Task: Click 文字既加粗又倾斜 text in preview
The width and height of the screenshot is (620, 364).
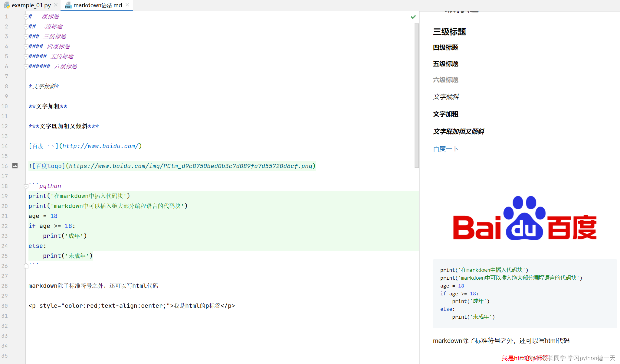Action: (x=459, y=132)
